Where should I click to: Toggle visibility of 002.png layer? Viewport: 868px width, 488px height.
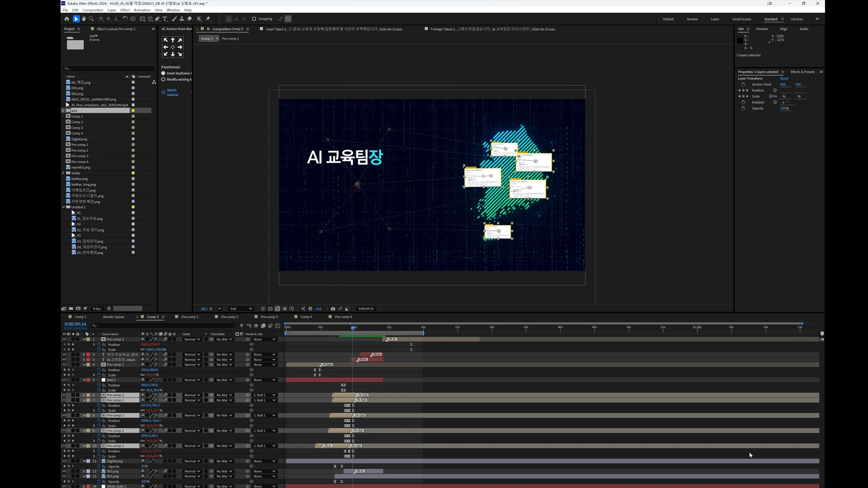click(x=64, y=471)
